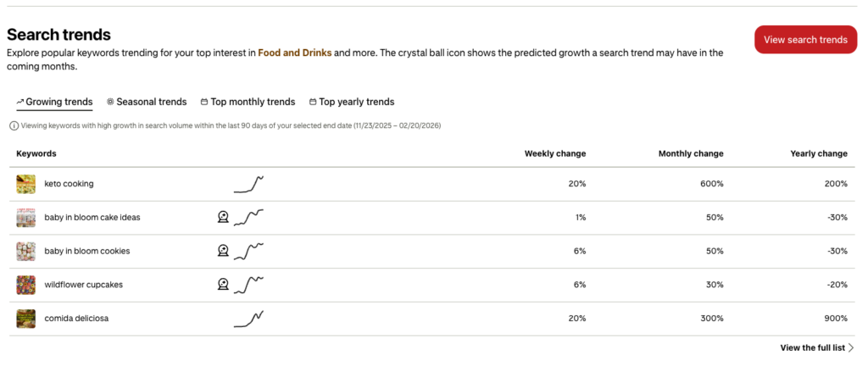
Task: Click the Weekly change column header
Action: tap(554, 153)
